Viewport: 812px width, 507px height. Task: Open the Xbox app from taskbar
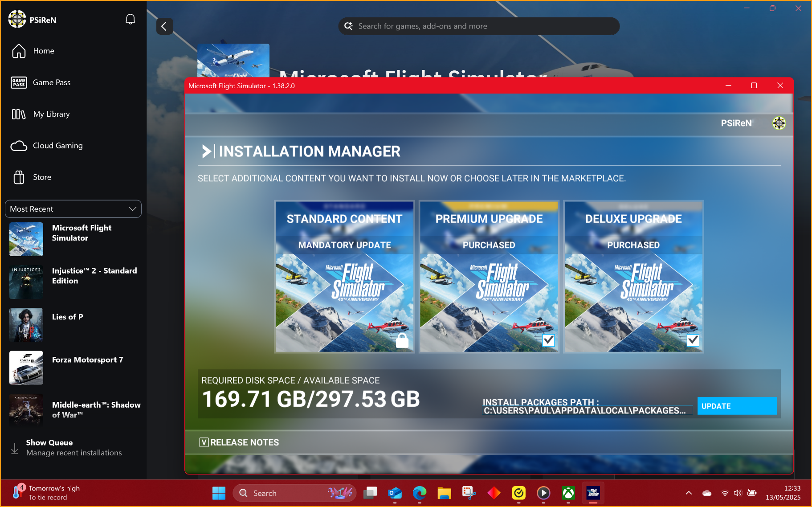click(568, 493)
